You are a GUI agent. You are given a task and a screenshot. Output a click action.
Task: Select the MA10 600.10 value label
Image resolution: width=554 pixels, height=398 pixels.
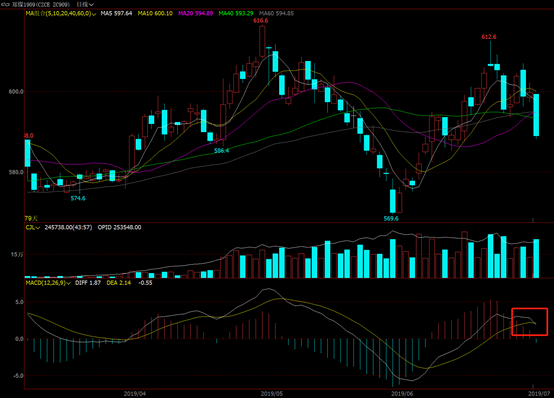tap(155, 13)
